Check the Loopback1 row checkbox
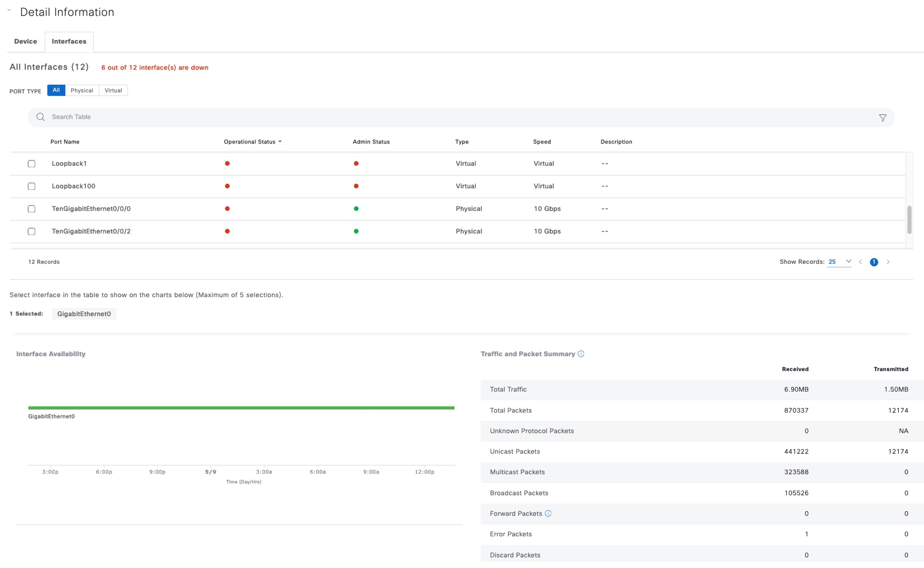The image size is (924, 568). [x=32, y=164]
